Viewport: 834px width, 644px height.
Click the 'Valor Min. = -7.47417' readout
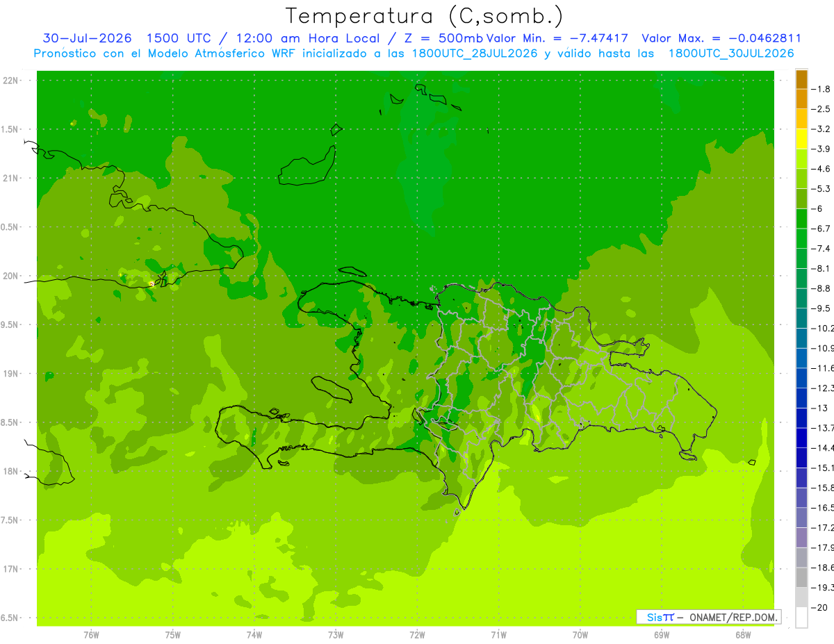coord(558,38)
